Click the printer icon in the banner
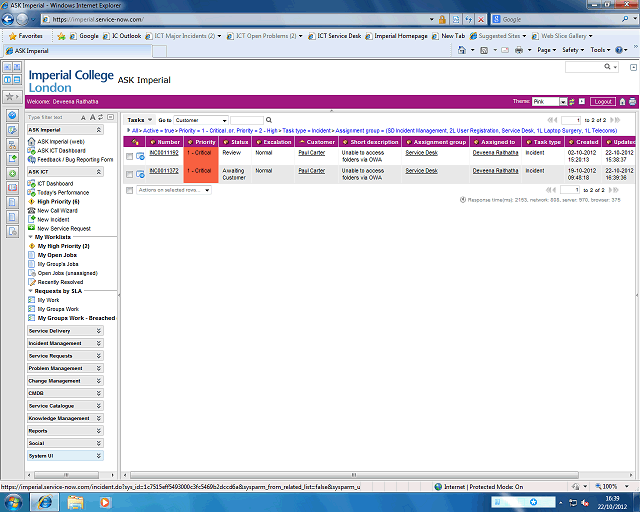The height and width of the screenshot is (512, 640). click(632, 101)
